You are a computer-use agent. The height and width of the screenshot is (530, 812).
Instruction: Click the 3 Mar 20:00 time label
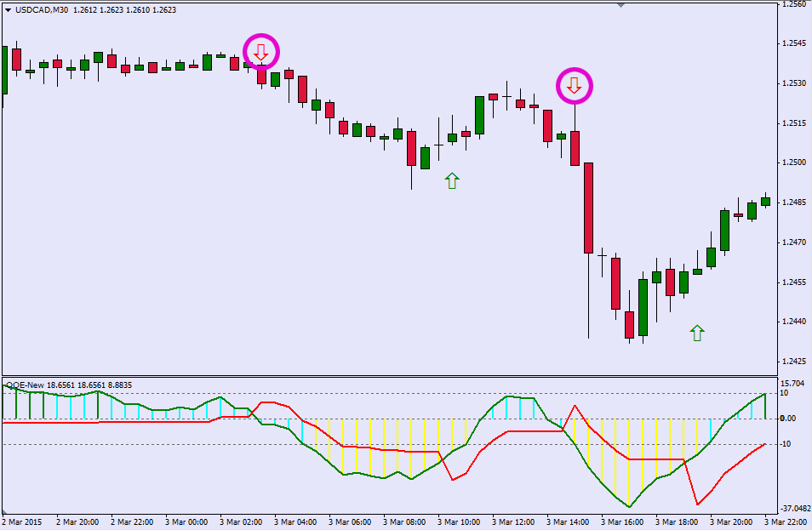coord(730,521)
